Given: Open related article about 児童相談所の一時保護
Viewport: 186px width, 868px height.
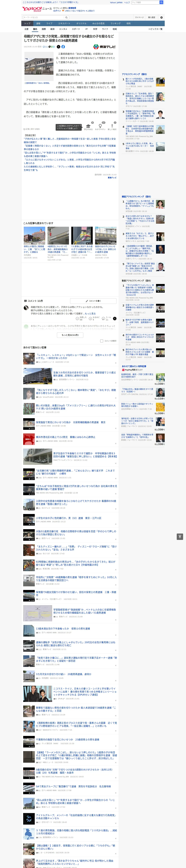Looking at the screenshot, I should [70, 140].
